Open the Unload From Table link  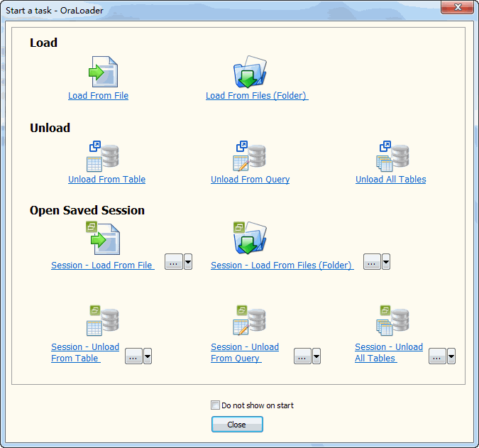click(x=106, y=180)
